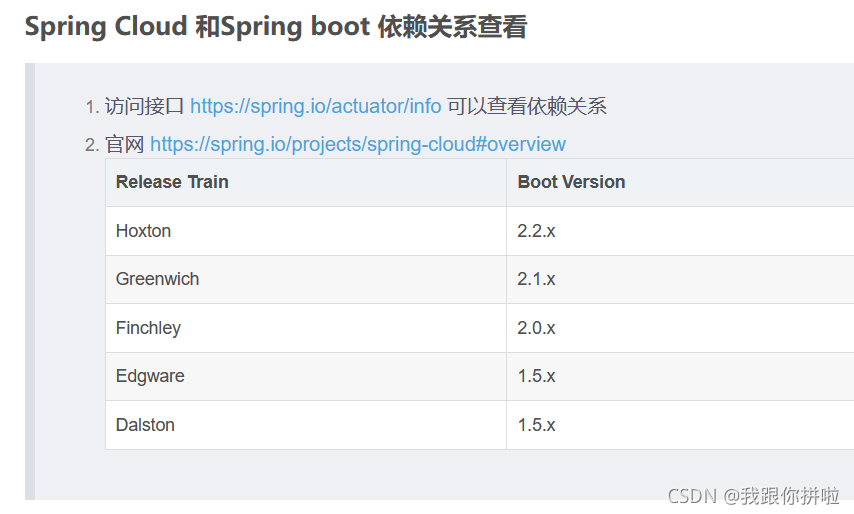The height and width of the screenshot is (514, 854).
Task: Click the 2.0.x version cell
Action: pos(680,328)
